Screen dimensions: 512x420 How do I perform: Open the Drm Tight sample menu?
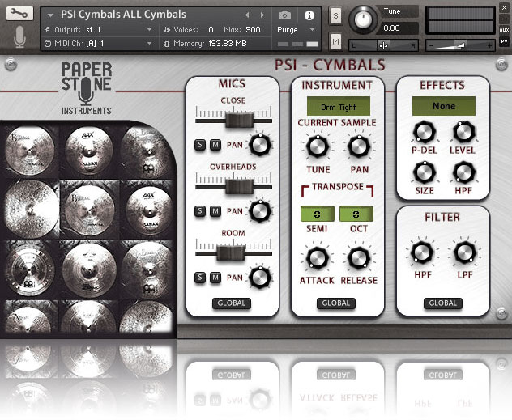pyautogui.click(x=338, y=106)
